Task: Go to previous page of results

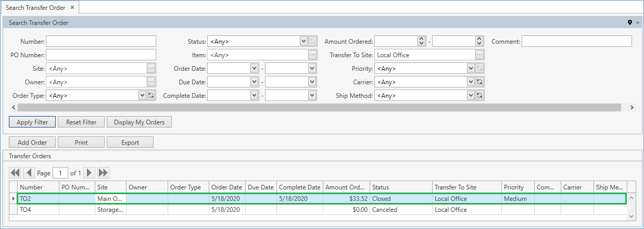Action: click(29, 173)
